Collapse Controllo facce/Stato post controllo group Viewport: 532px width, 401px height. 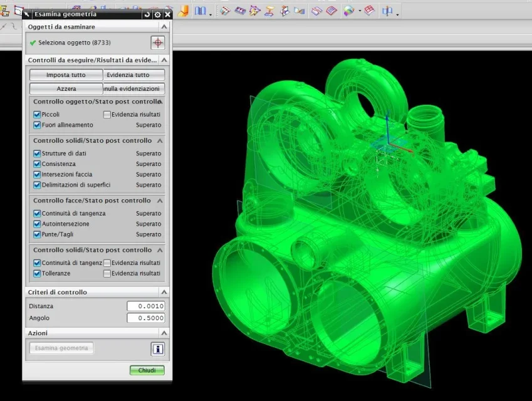coord(160,201)
